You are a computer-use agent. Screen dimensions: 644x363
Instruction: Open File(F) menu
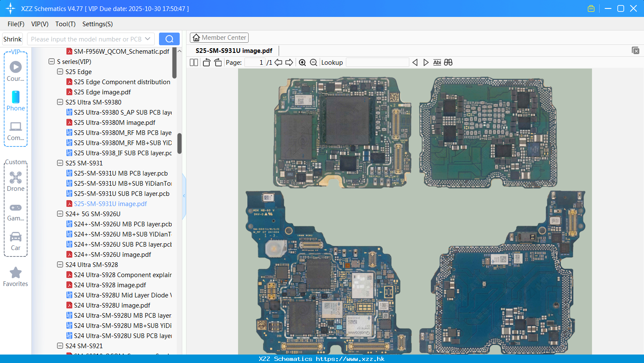click(x=16, y=24)
